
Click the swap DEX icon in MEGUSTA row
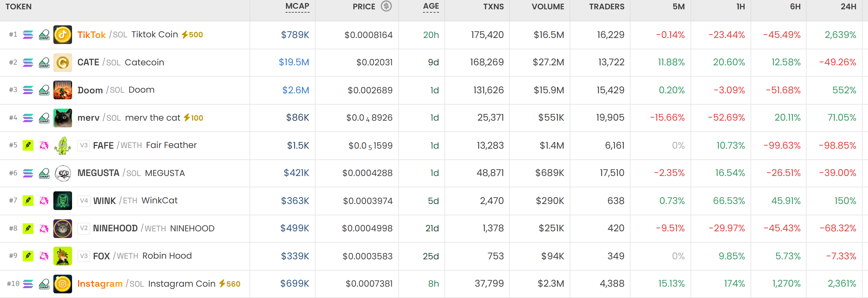[44, 173]
